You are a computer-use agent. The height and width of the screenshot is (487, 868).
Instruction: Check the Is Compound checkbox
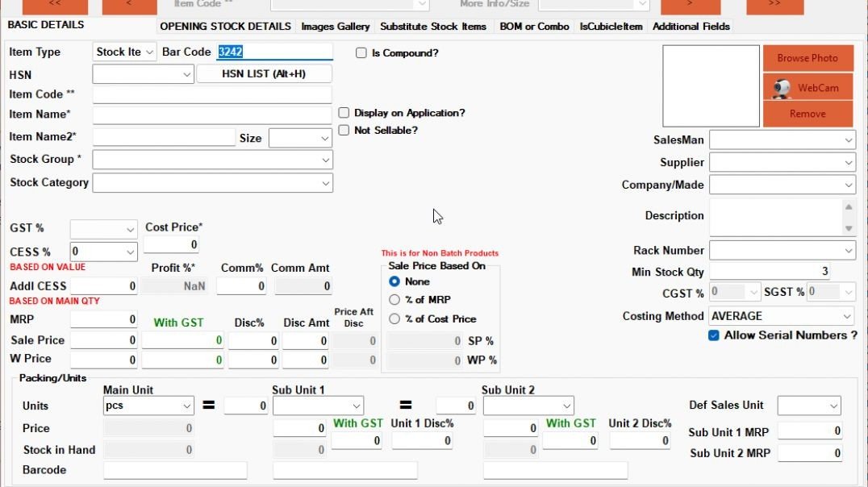tap(361, 53)
